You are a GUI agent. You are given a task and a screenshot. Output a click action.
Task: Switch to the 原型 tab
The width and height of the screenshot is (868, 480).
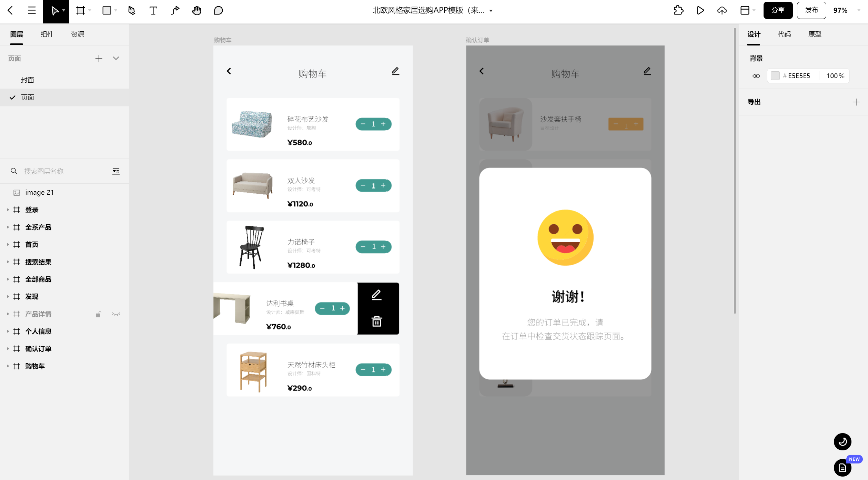click(815, 34)
